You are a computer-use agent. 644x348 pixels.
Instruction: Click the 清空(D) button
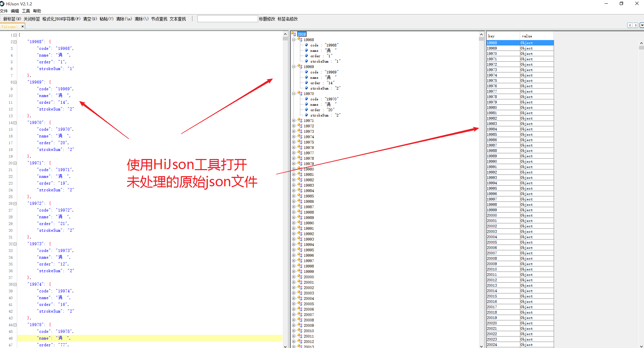tap(90, 19)
